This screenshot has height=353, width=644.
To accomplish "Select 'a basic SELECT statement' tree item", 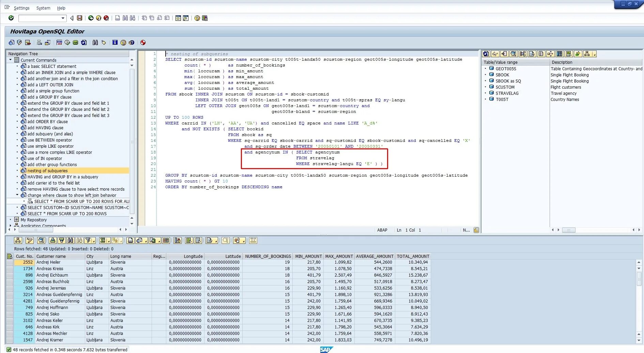I will coord(52,66).
